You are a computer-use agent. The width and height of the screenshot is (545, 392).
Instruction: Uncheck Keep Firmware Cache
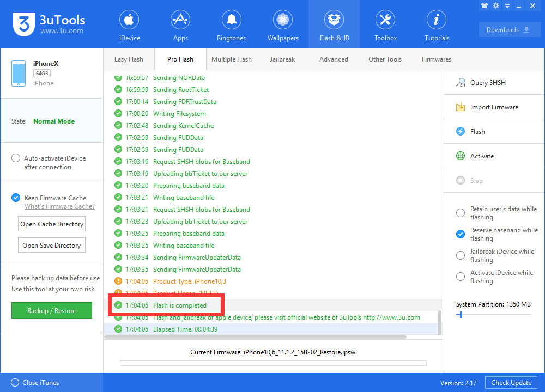[x=16, y=198]
